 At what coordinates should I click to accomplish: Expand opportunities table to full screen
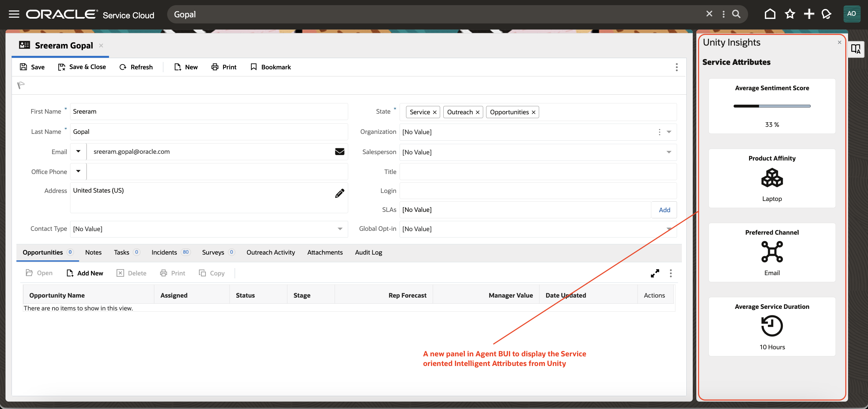point(655,273)
